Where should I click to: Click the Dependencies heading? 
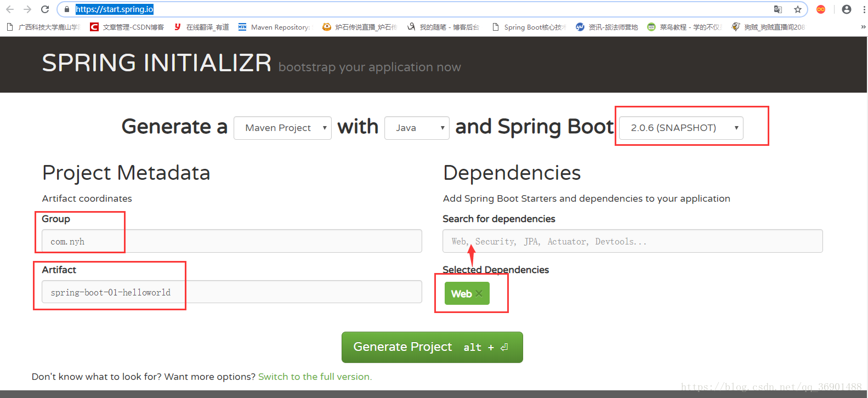click(x=512, y=173)
